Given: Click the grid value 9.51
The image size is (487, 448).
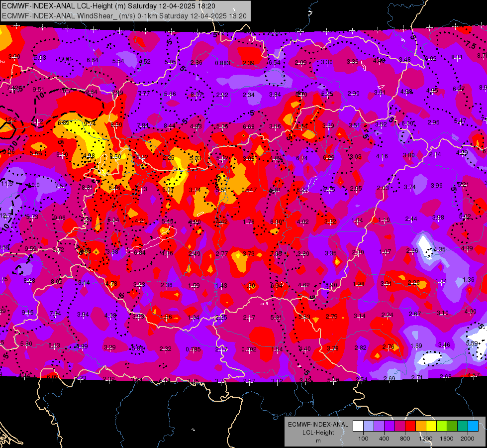Looking at the screenshot, I should tap(38, 90).
